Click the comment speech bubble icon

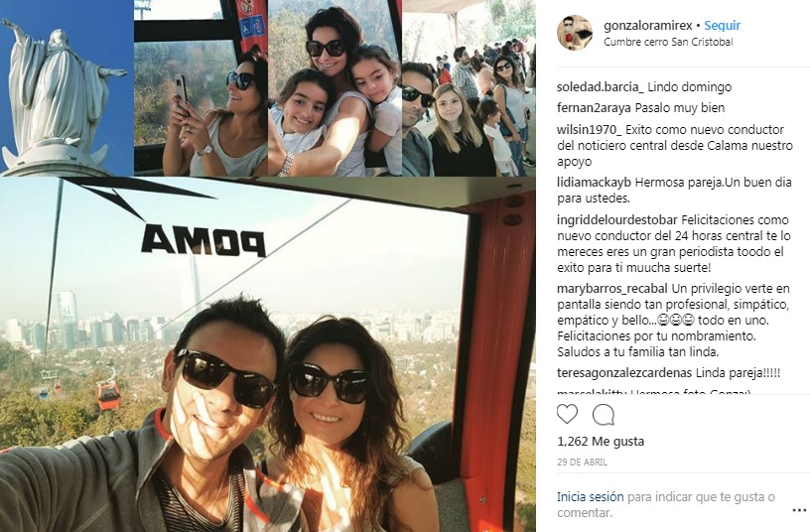pyautogui.click(x=604, y=414)
